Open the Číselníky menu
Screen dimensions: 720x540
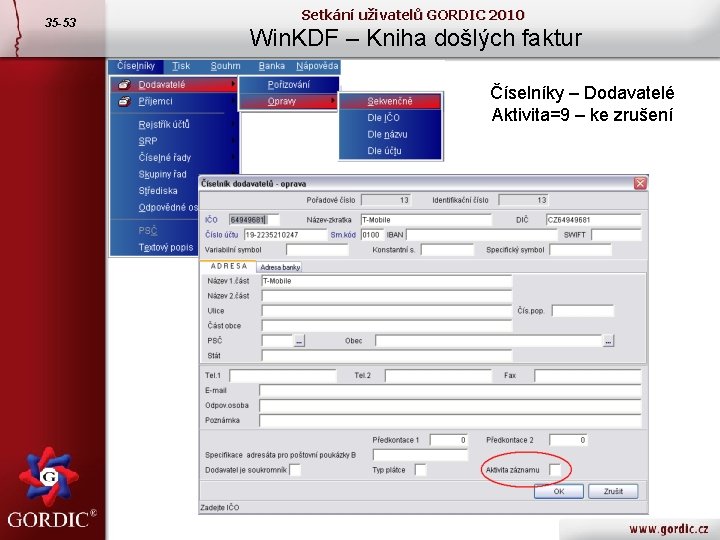coord(136,66)
